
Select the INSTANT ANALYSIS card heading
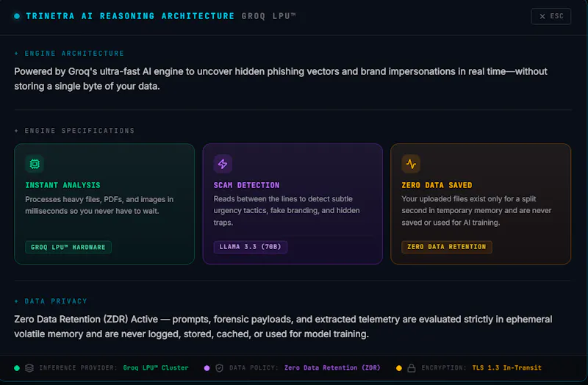(x=62, y=185)
